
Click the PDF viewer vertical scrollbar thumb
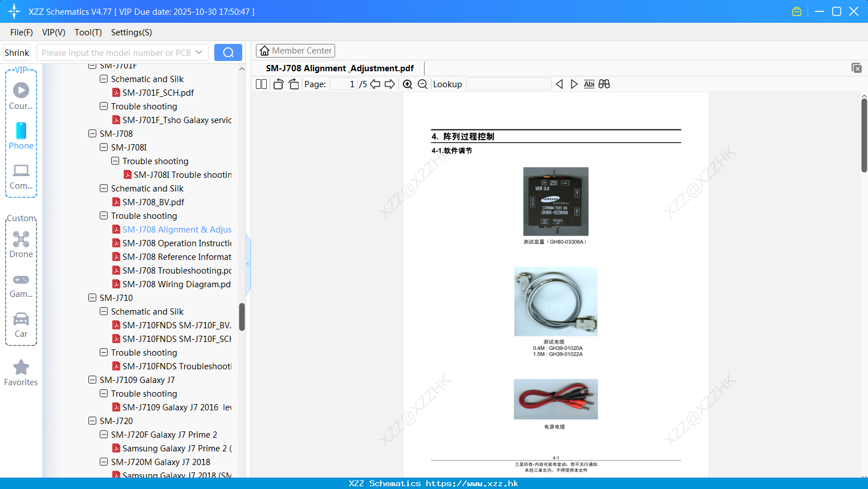click(x=864, y=135)
